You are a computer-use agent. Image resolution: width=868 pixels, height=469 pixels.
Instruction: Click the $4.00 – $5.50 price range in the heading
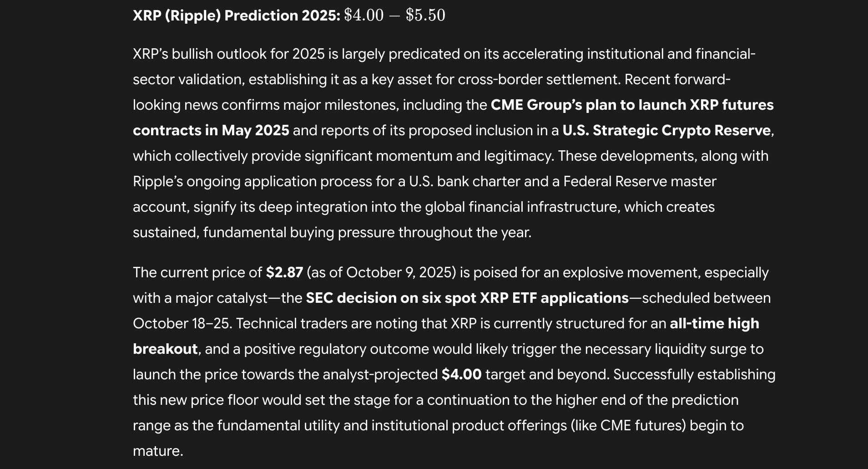pos(394,15)
